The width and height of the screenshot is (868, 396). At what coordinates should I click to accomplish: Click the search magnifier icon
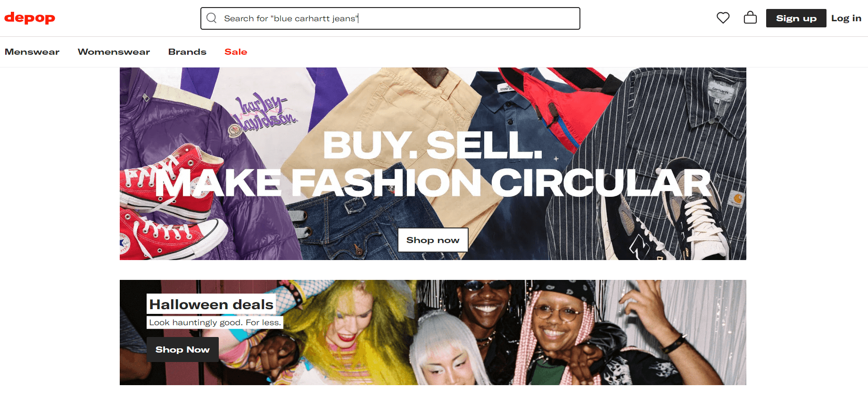pos(212,18)
